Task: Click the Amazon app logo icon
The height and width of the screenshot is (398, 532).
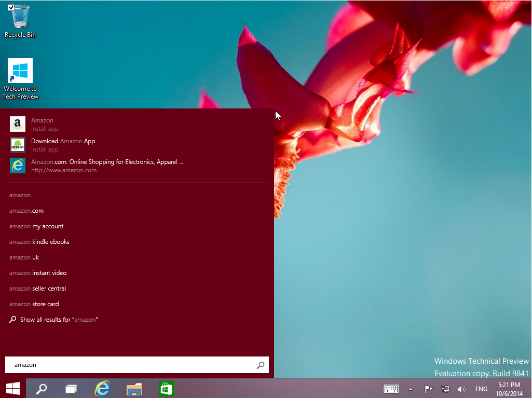Action: coord(18,124)
